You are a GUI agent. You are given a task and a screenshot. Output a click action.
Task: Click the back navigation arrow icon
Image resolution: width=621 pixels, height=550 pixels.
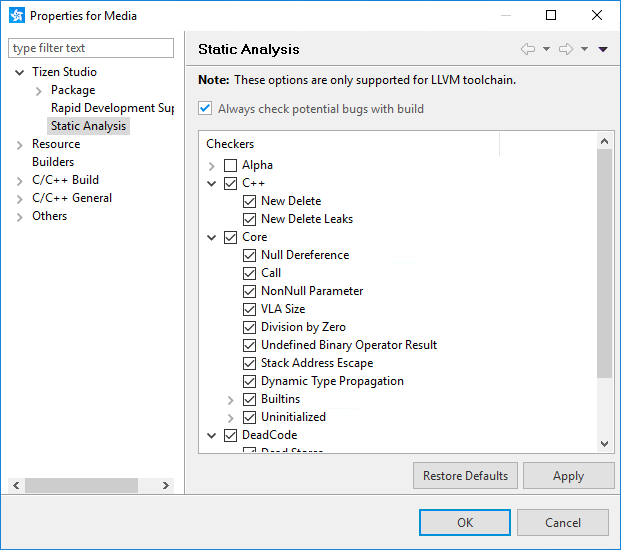coord(528,49)
